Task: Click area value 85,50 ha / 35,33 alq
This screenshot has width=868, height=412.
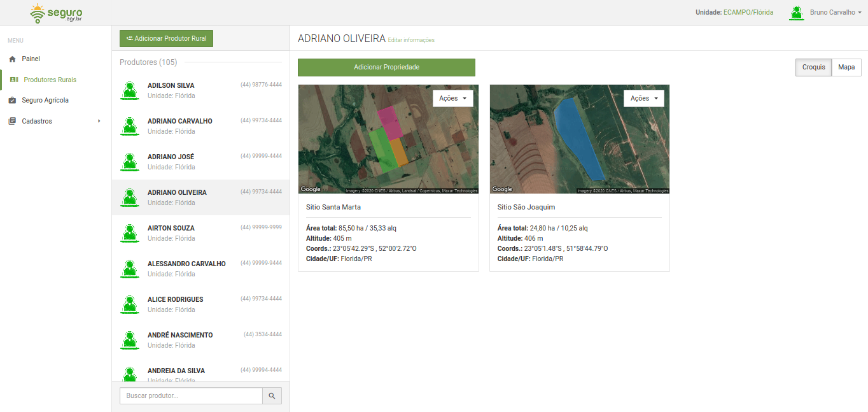Action: 367,228
